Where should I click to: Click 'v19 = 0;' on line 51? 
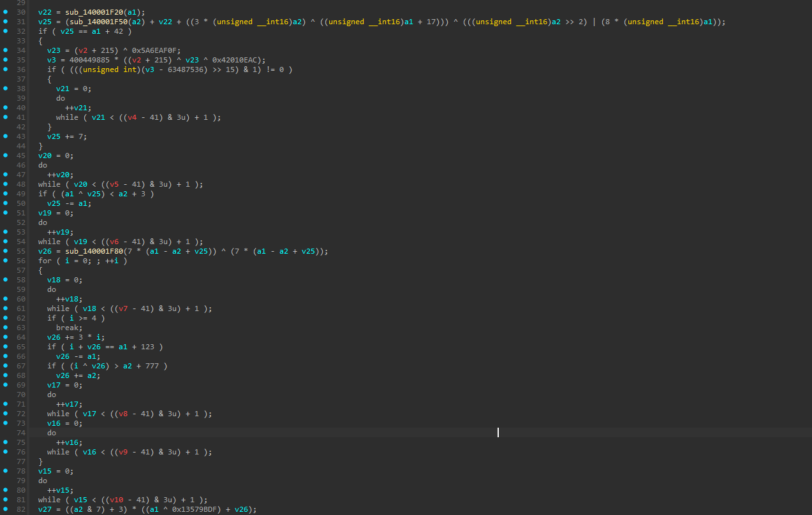pyautogui.click(x=56, y=213)
